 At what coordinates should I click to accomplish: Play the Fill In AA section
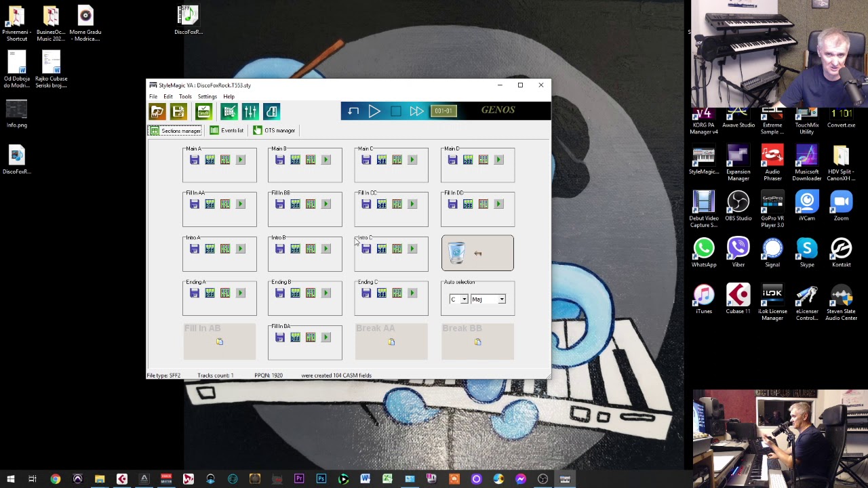(x=240, y=204)
